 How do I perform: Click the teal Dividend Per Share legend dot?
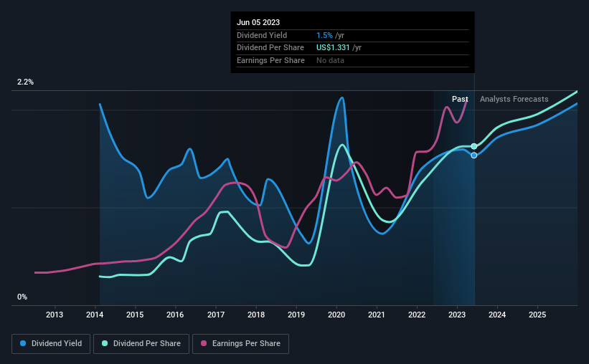105,343
